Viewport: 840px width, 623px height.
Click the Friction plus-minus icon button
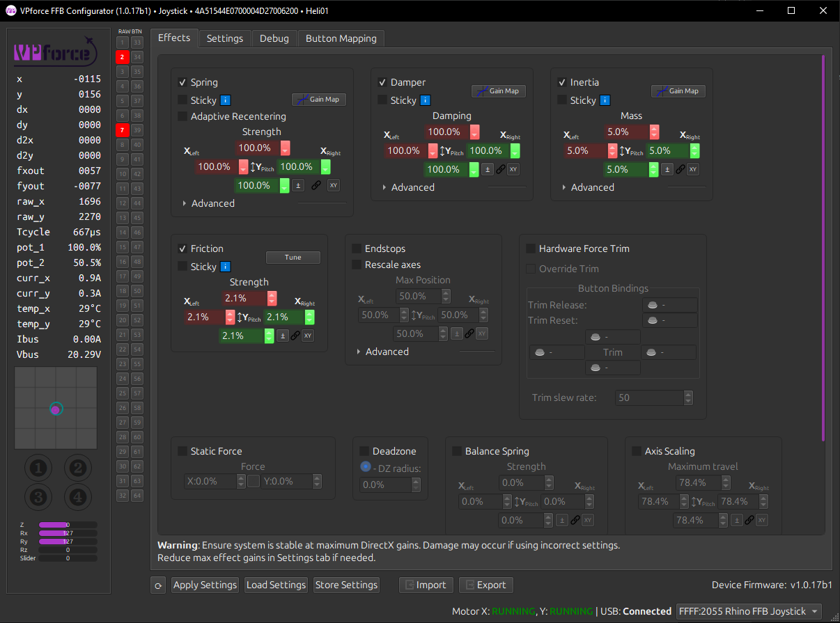click(x=283, y=336)
